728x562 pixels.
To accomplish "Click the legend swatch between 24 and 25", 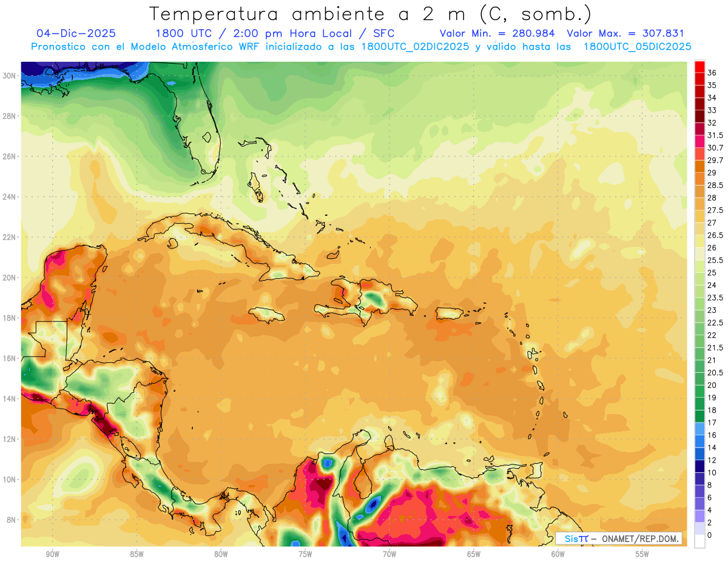I will (x=699, y=278).
